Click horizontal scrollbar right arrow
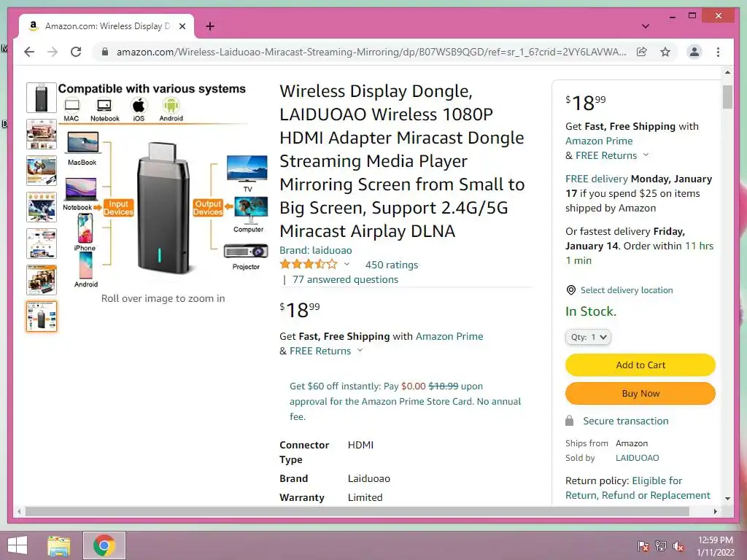 715,511
